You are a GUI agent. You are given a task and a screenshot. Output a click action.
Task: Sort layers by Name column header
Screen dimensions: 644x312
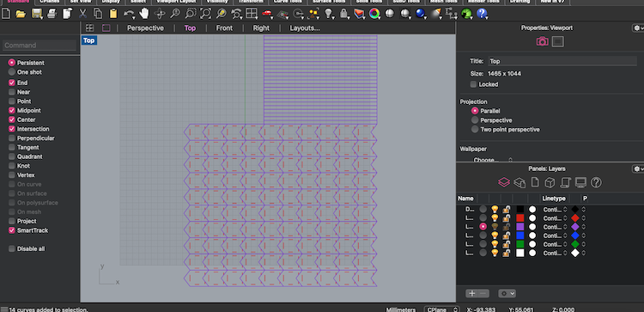tap(465, 199)
